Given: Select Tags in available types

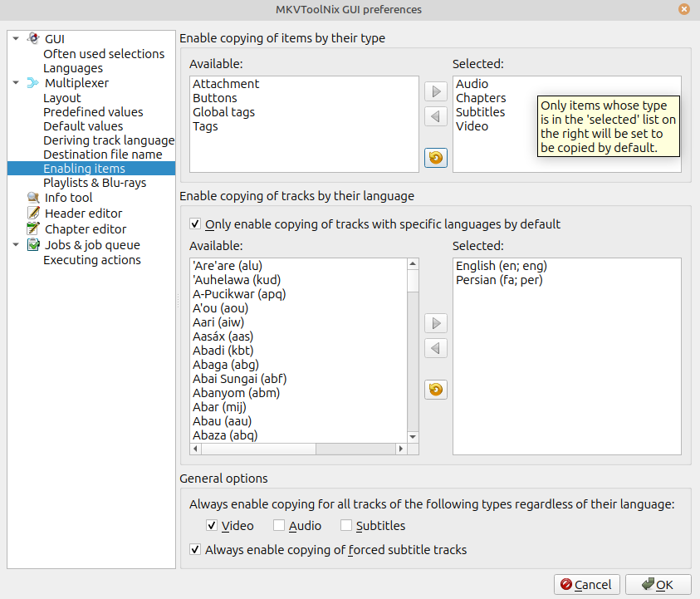Looking at the screenshot, I should tap(205, 126).
